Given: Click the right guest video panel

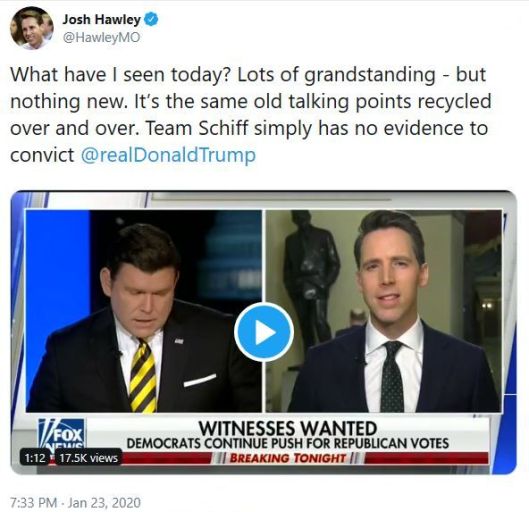Looking at the screenshot, I should pyautogui.click(x=384, y=311).
